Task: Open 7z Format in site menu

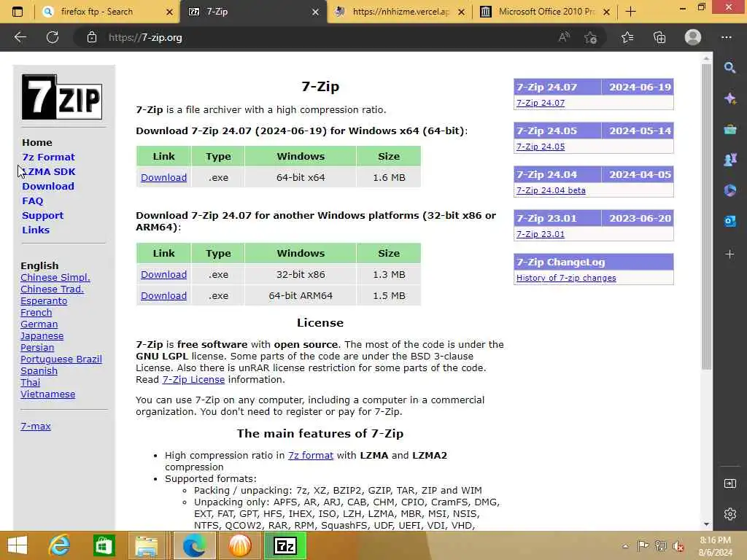Action: 48,157
